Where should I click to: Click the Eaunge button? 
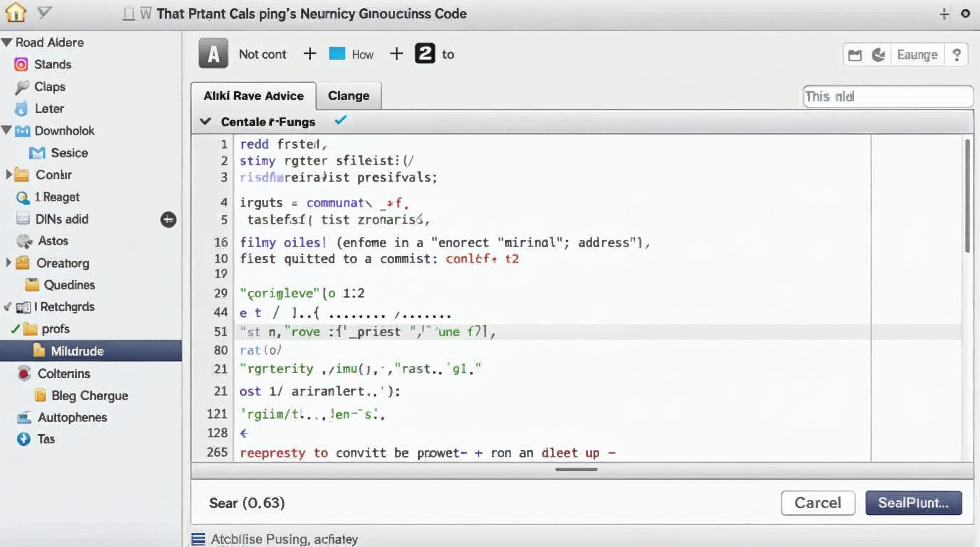(x=917, y=55)
